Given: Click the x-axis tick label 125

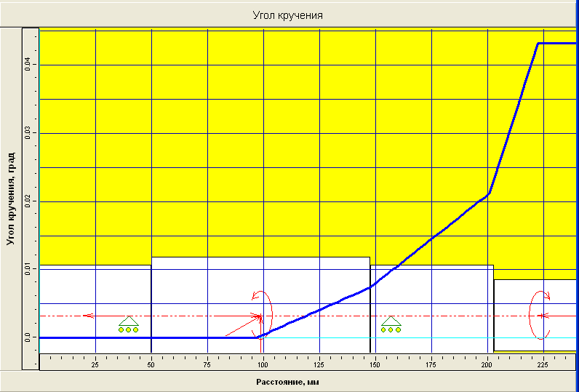Looking at the screenshot, I should 319,365.
